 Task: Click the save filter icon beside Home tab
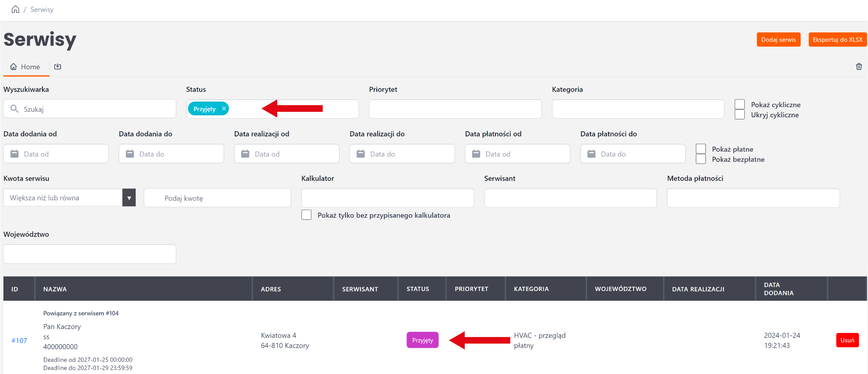point(58,66)
